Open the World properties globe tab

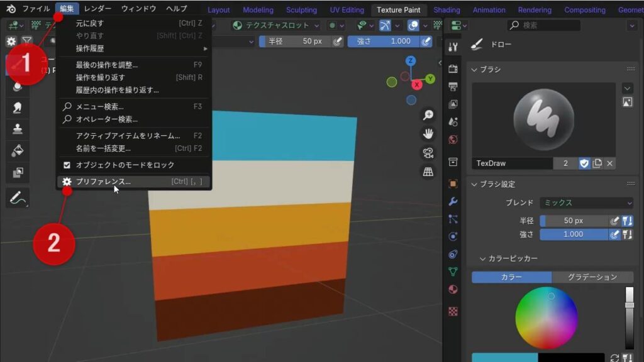[453, 140]
